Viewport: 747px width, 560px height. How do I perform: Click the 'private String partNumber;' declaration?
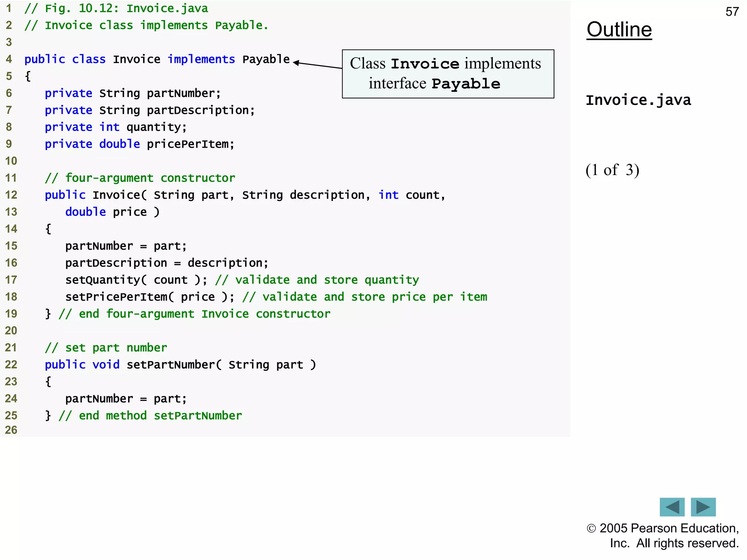coord(133,93)
